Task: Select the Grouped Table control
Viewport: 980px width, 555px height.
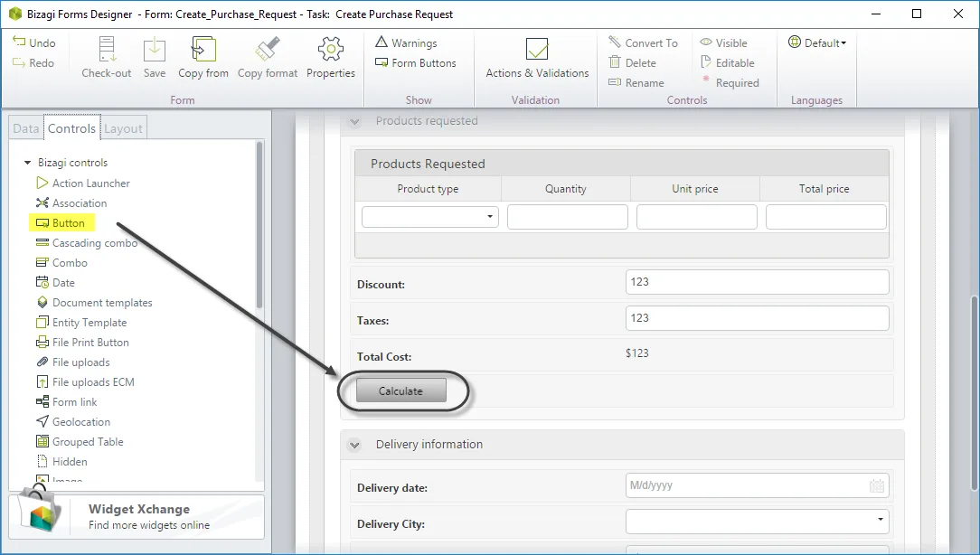Action: [80, 442]
